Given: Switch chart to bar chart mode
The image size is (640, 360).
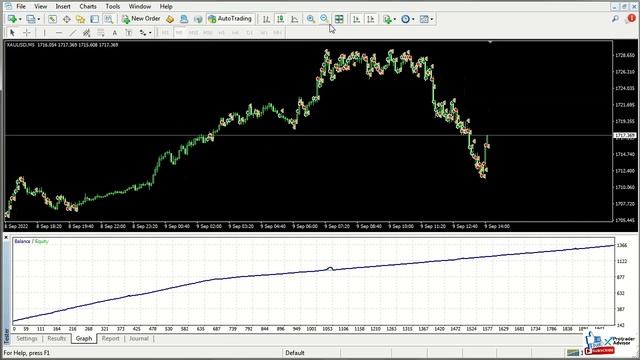Looking at the screenshot, I should click(x=267, y=19).
